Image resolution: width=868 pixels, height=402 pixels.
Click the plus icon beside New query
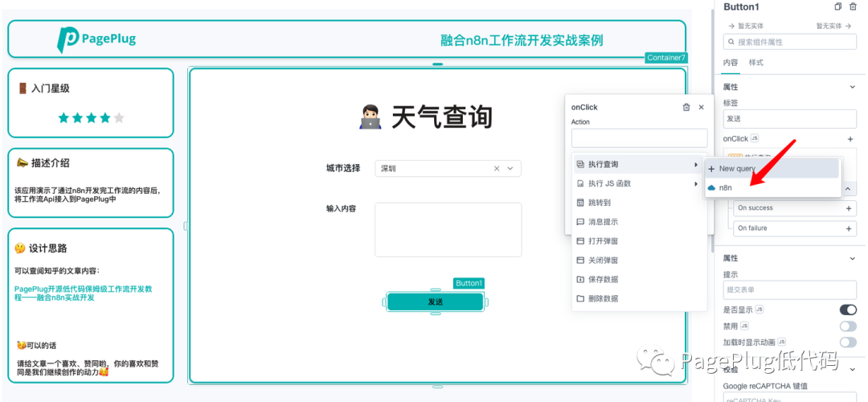[711, 168]
